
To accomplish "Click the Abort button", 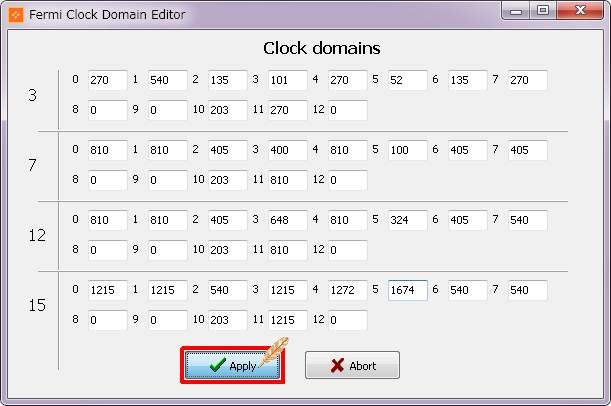I will point(352,365).
